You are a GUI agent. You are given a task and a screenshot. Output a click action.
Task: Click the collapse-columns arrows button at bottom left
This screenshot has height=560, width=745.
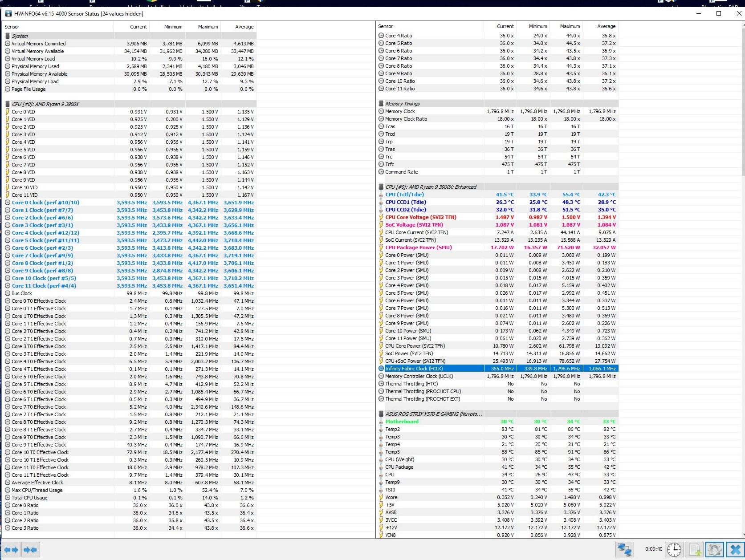point(30,550)
